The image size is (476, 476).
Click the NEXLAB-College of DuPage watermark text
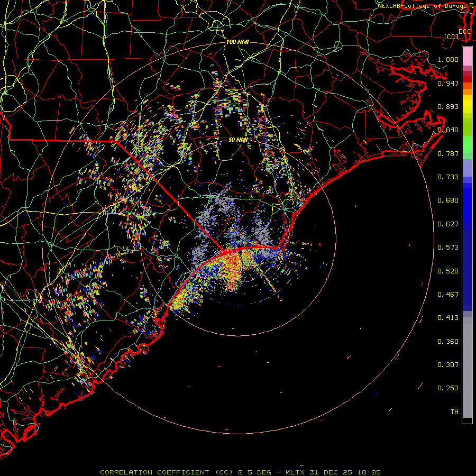click(x=423, y=6)
